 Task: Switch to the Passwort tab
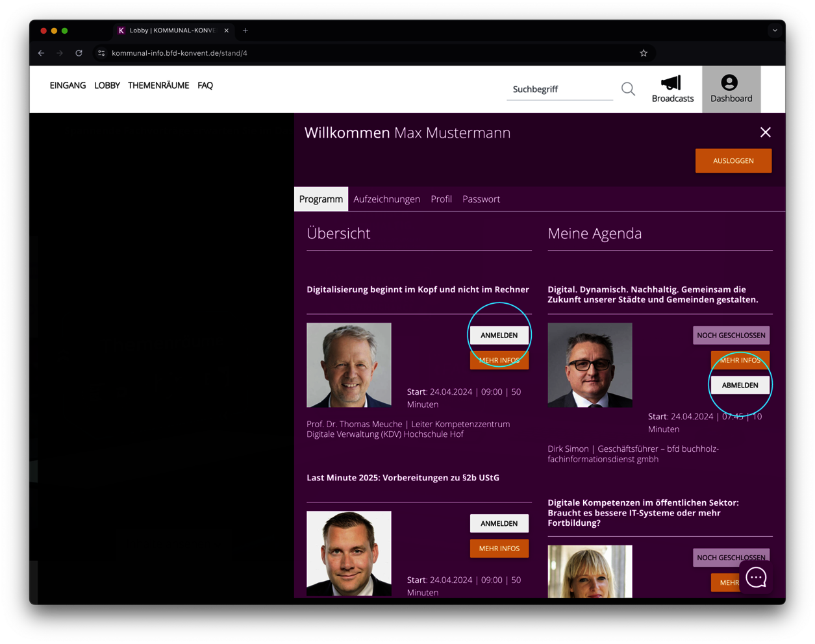[x=481, y=199]
